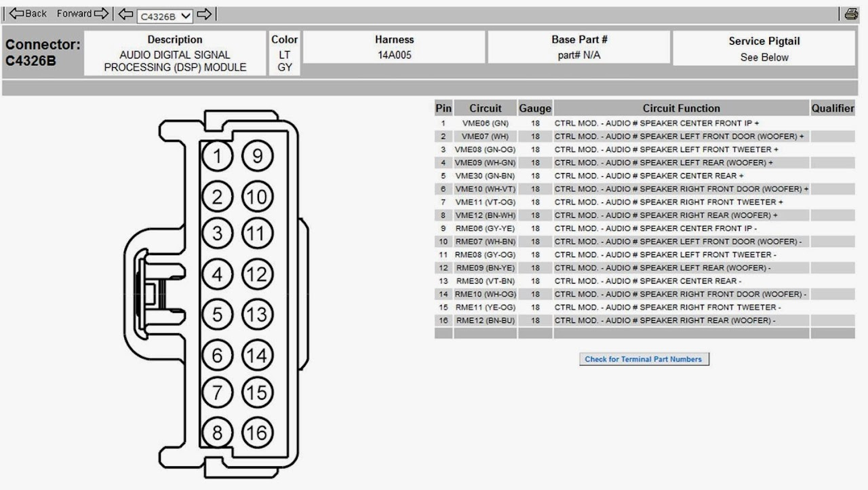Click the Qualifier column header
The height and width of the screenshot is (490, 868).
tap(833, 108)
